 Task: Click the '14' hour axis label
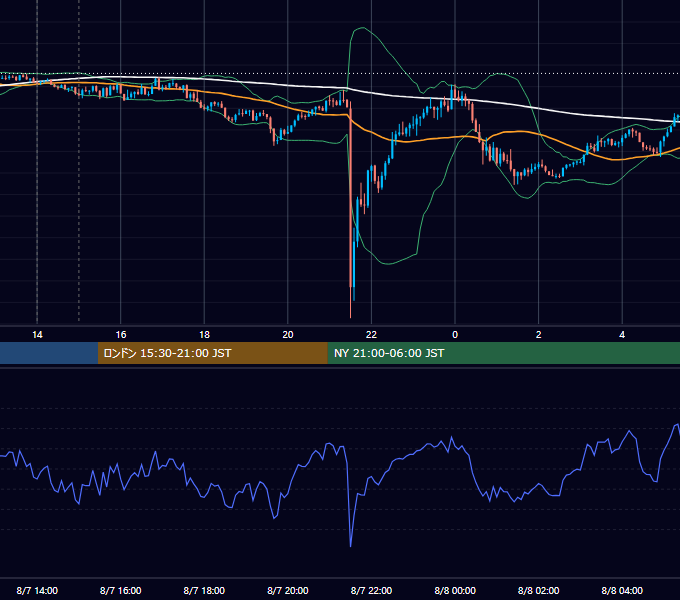37,335
